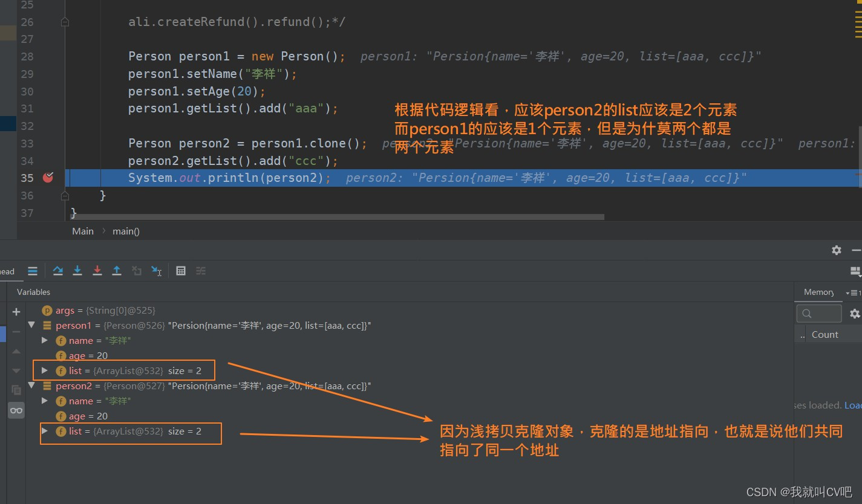Click the Step Into debugger button
Viewport: 862px width, 504px height.
tap(77, 271)
